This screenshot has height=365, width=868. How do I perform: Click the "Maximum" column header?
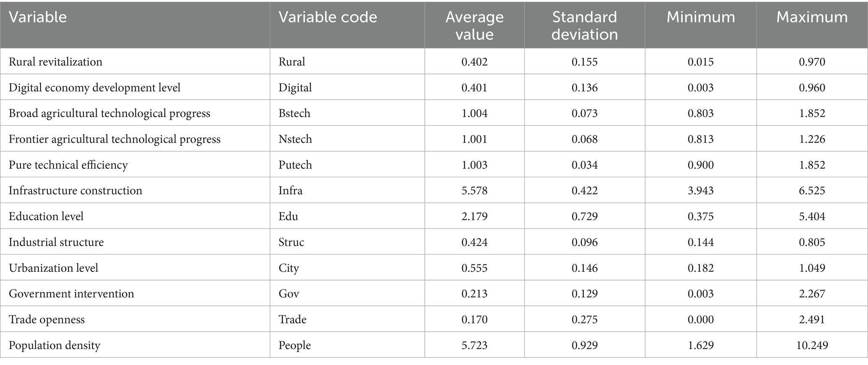812,17
